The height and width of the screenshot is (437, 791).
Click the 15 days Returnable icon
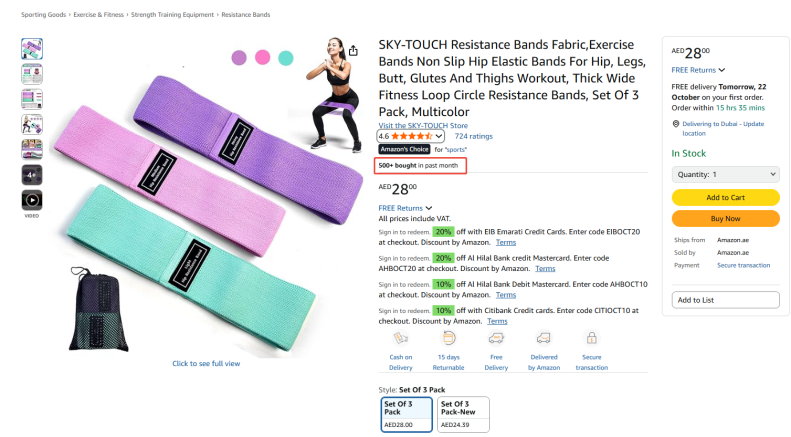pos(448,338)
